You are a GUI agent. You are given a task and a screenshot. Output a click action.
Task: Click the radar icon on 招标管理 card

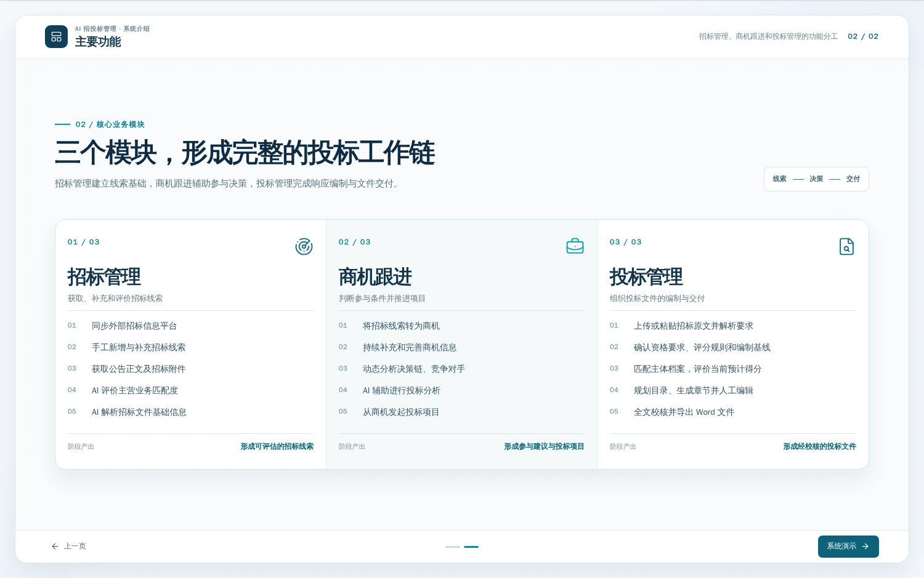[304, 246]
